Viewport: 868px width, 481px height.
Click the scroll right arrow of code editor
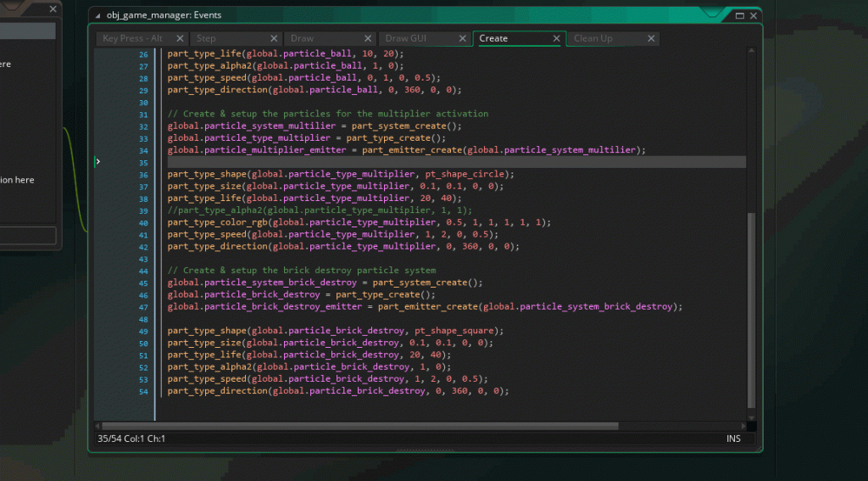[x=743, y=426]
